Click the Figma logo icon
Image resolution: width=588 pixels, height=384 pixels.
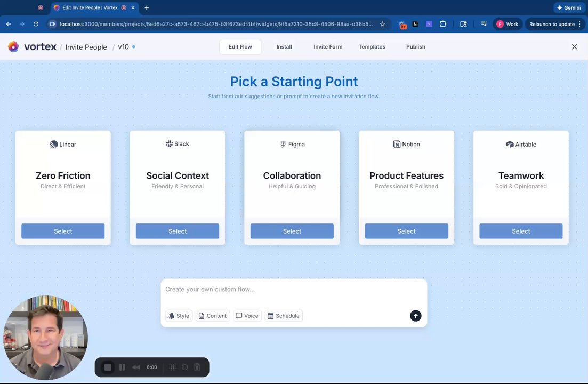pos(283,144)
